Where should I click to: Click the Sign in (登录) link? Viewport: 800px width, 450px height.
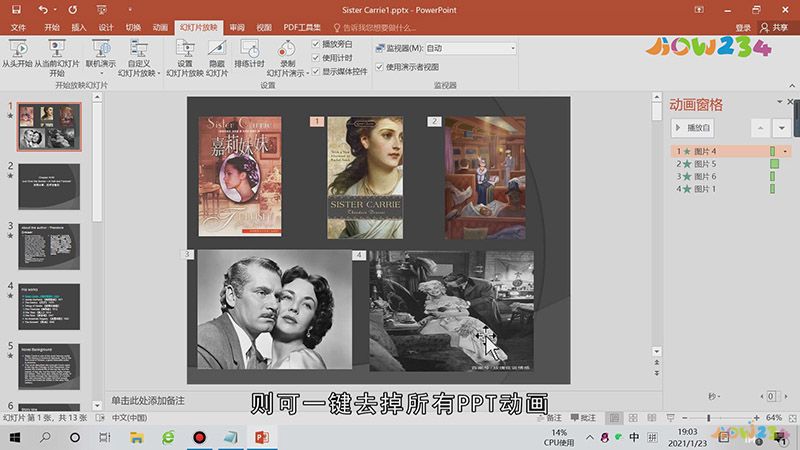(743, 28)
